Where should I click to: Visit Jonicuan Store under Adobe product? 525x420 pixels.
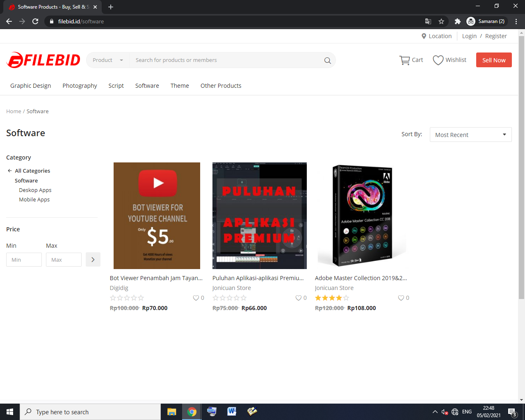coord(334,288)
